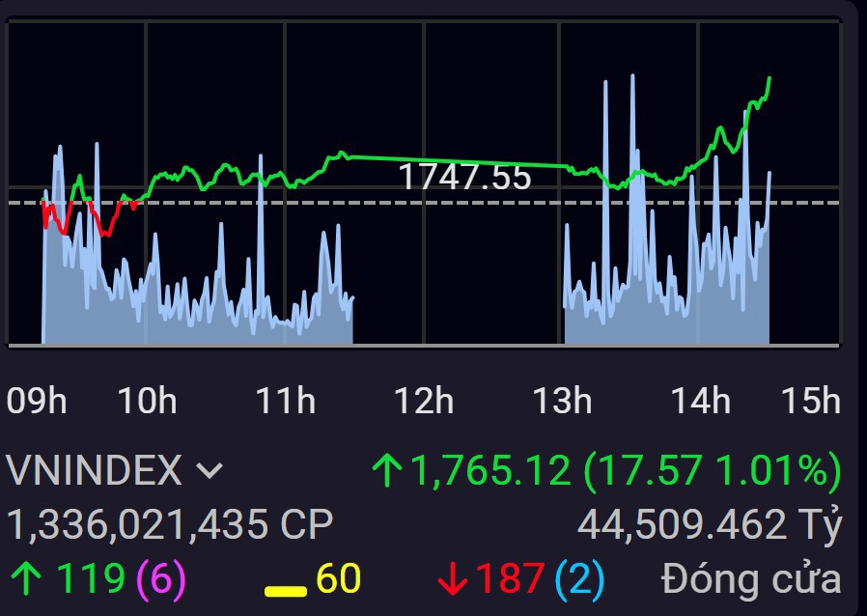Select the 15h time axis label
Screen dimensions: 867x616
click(810, 400)
